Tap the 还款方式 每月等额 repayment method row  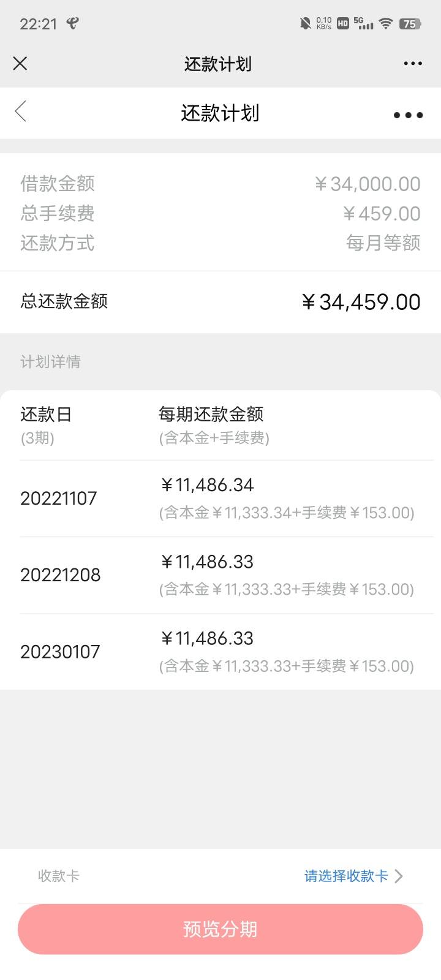click(221, 243)
